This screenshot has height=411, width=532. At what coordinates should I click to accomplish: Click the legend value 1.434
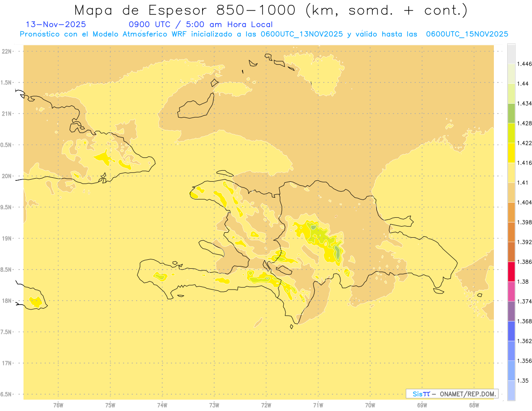click(524, 103)
